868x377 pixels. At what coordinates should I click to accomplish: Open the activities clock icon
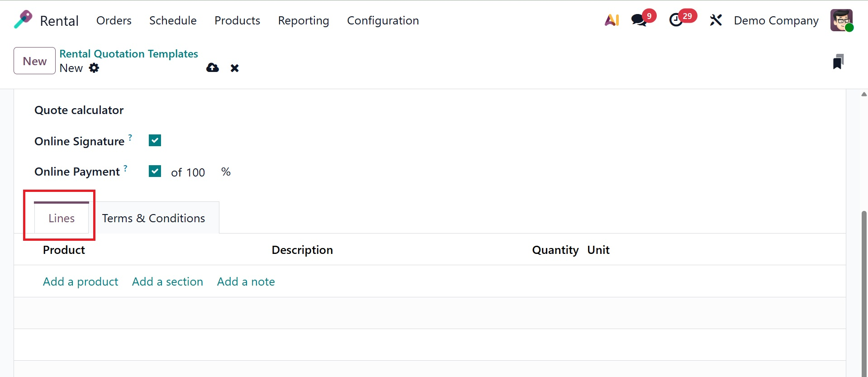[x=676, y=20]
